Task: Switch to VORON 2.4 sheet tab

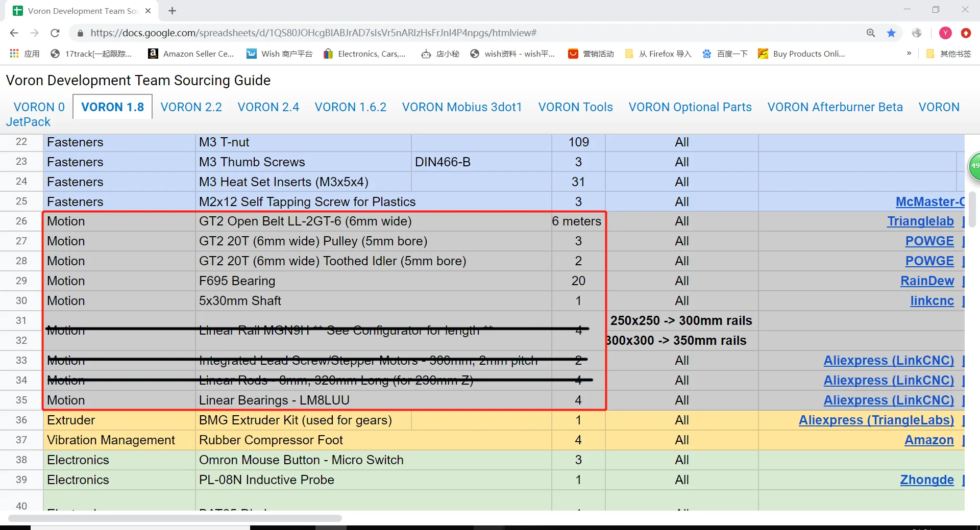Action: tap(268, 107)
